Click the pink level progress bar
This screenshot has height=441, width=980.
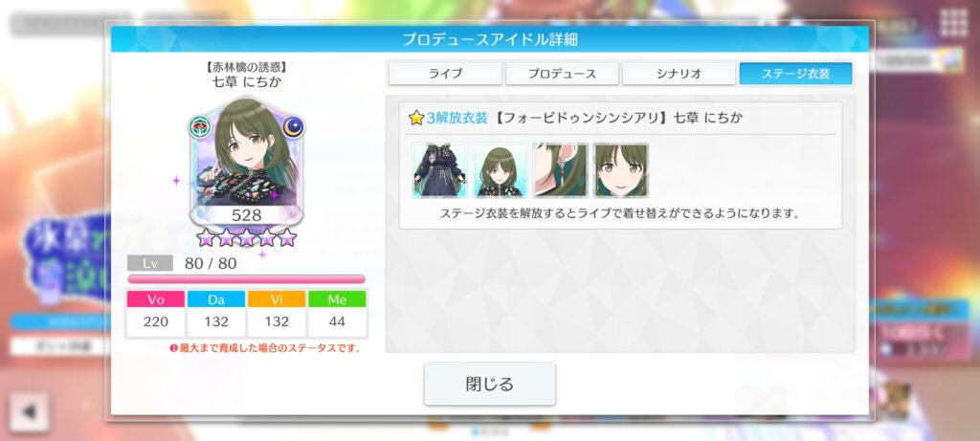click(246, 279)
